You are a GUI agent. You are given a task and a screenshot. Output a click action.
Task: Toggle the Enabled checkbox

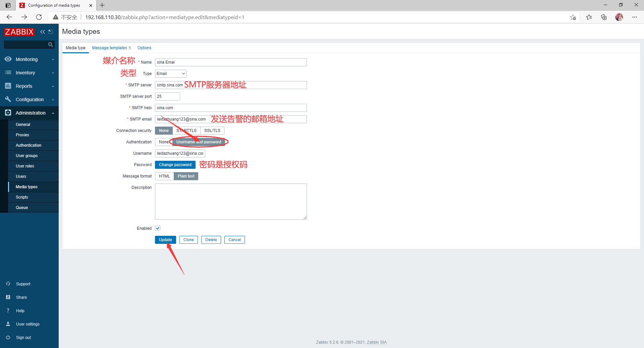point(158,228)
